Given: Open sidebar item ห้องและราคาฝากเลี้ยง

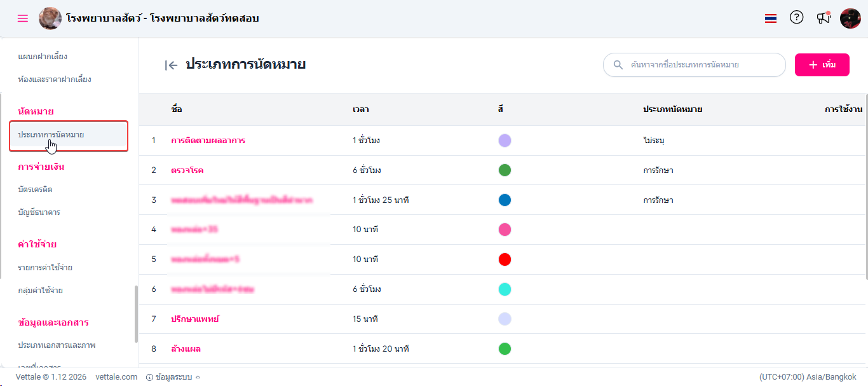Looking at the screenshot, I should coord(55,79).
